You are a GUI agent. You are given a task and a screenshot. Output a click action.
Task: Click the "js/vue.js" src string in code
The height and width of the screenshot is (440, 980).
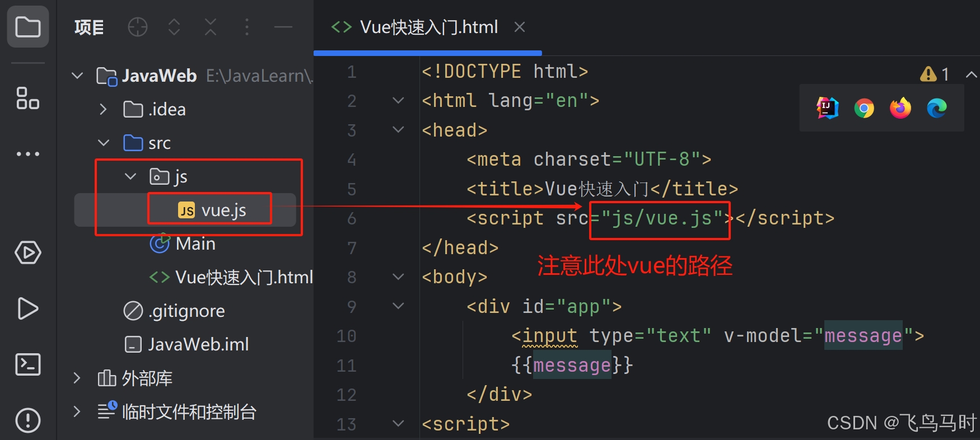(x=662, y=218)
